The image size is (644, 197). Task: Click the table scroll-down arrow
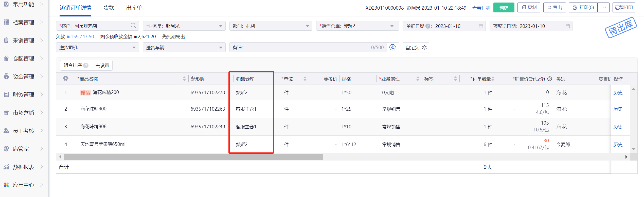tap(634, 149)
